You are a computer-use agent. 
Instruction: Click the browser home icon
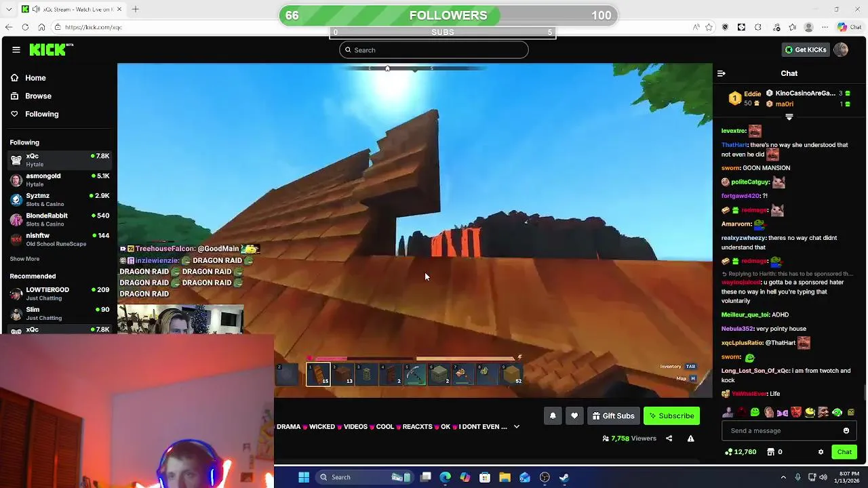[x=41, y=27]
